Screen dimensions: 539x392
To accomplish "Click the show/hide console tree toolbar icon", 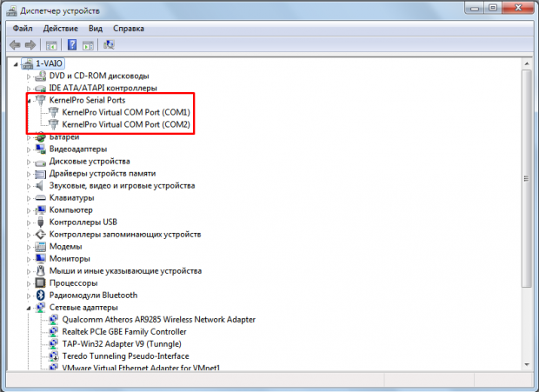I will point(52,44).
